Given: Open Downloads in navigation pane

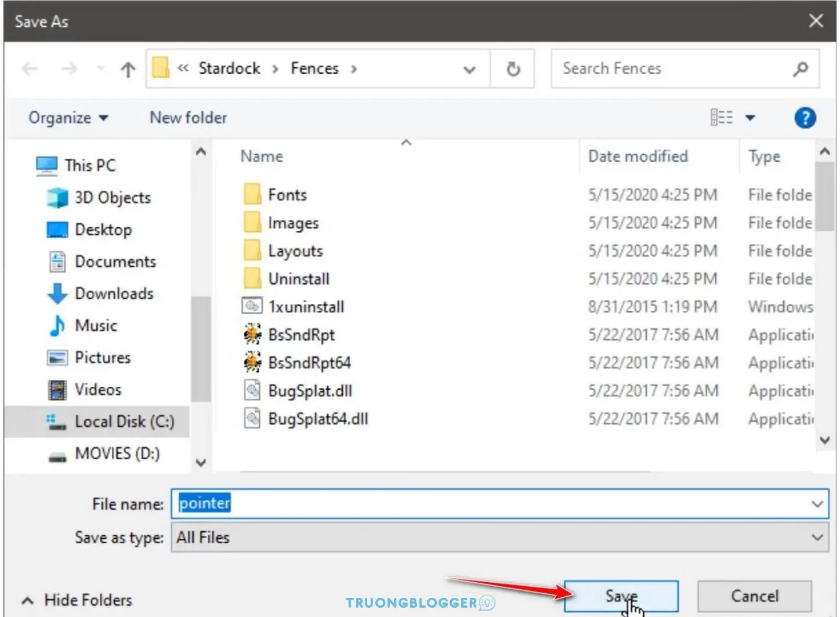Looking at the screenshot, I should click(114, 293).
